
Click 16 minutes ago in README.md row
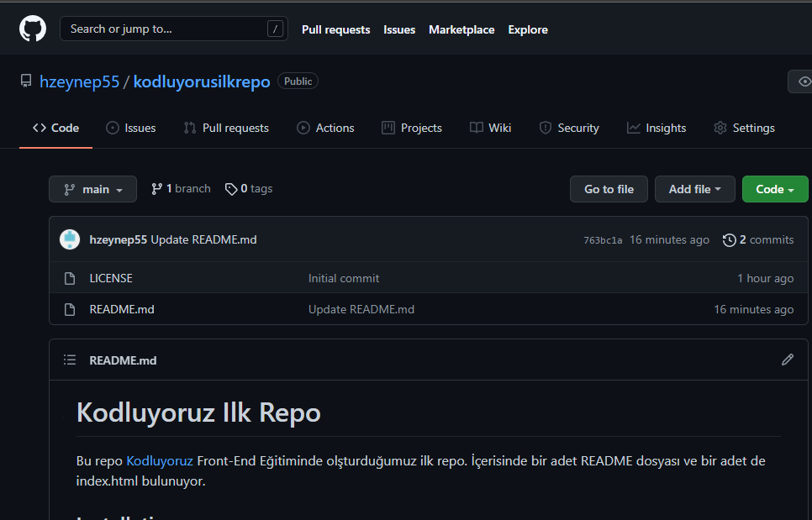(x=754, y=309)
